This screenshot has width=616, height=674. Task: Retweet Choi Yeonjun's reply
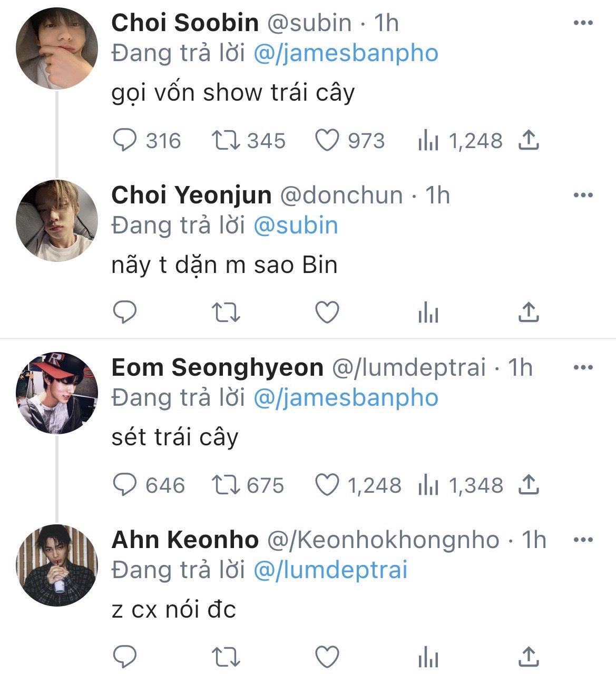click(x=226, y=313)
